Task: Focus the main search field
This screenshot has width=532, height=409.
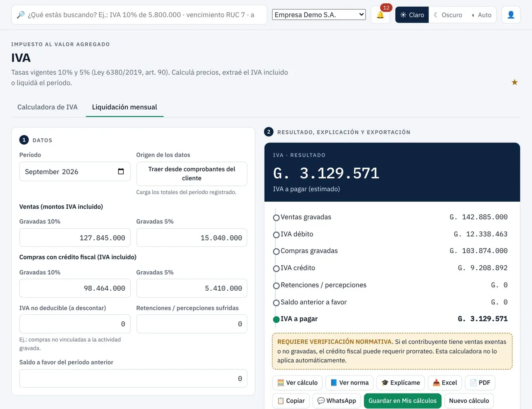Action: coord(139,15)
